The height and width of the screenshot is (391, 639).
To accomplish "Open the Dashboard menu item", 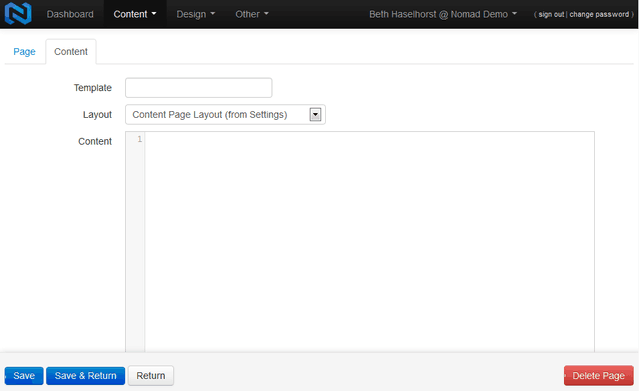I will (x=70, y=14).
